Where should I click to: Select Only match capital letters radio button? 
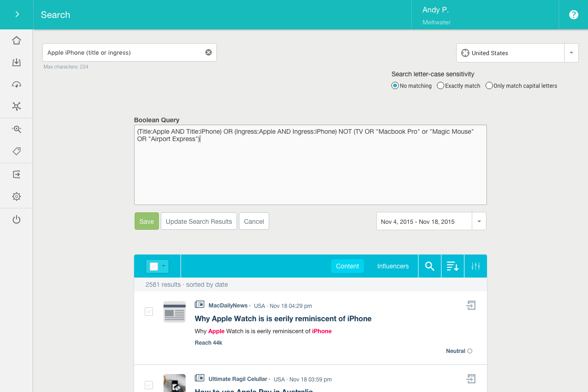tap(489, 85)
